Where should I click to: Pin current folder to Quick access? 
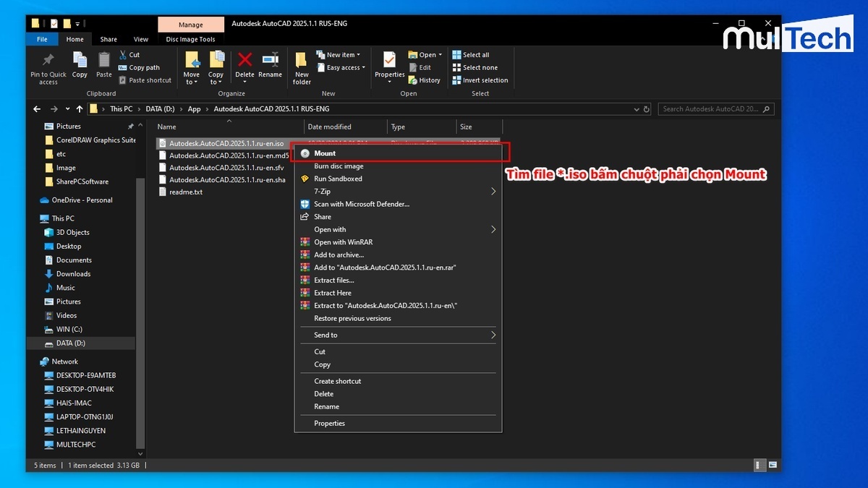click(x=48, y=67)
